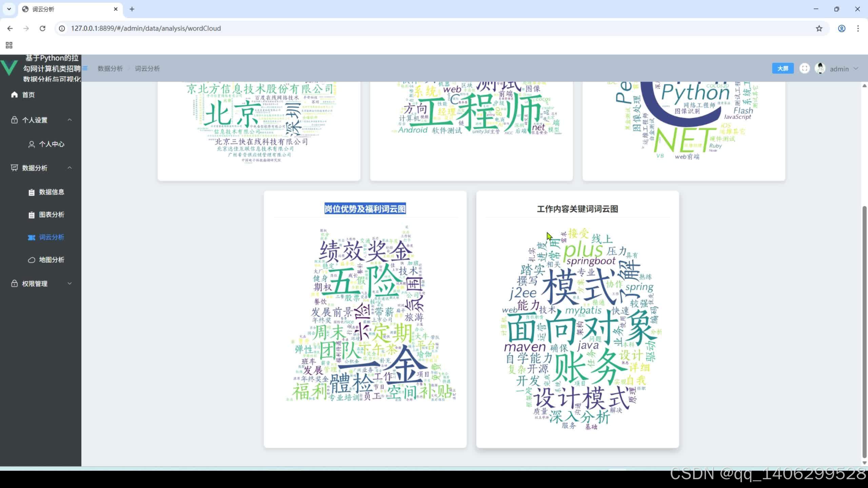Screen dimensions: 868x488
Task: Open the apps grid icon in bookmarks bar
Action: (9, 45)
